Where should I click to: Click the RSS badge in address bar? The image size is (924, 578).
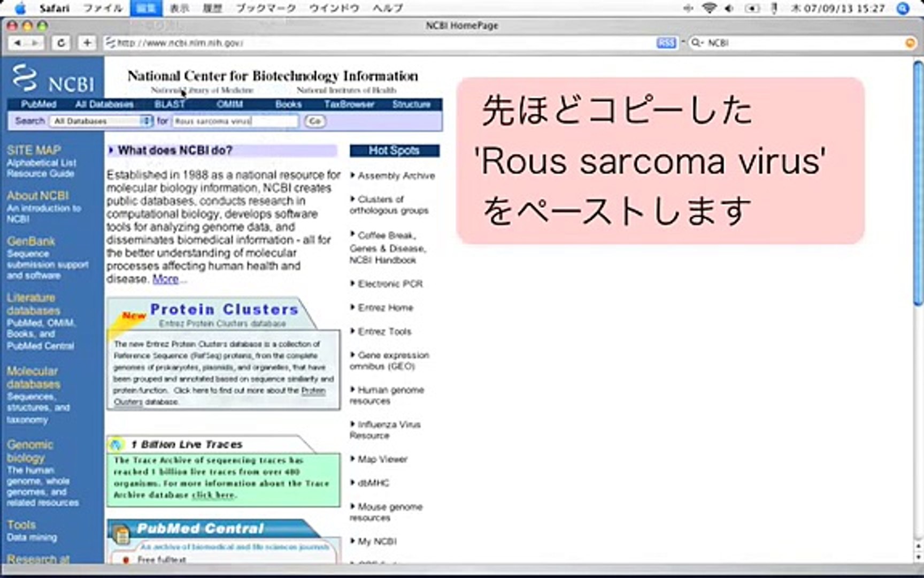666,43
